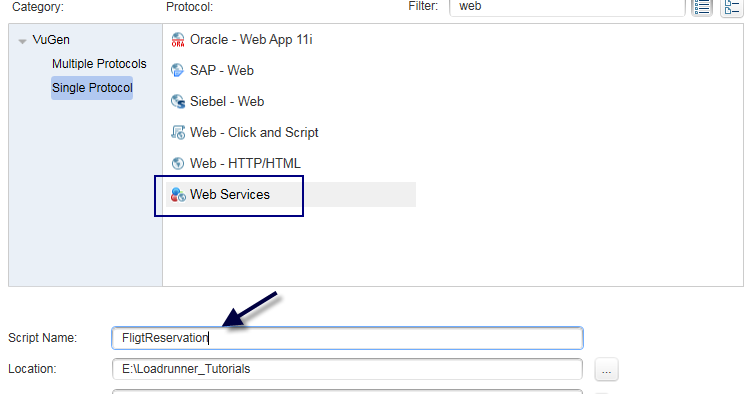Click the Siebel - Web protocol icon

(x=178, y=101)
